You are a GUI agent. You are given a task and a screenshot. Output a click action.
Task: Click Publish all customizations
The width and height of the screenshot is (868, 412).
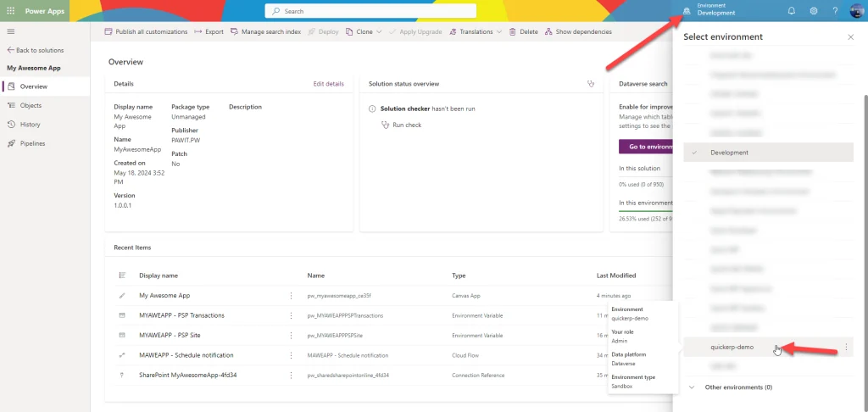[146, 31]
